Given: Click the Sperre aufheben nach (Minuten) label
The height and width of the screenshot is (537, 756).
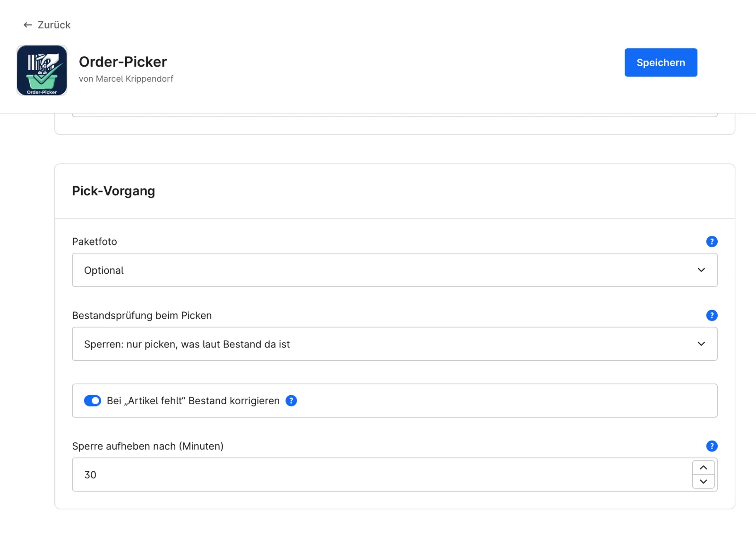Looking at the screenshot, I should pos(148,446).
